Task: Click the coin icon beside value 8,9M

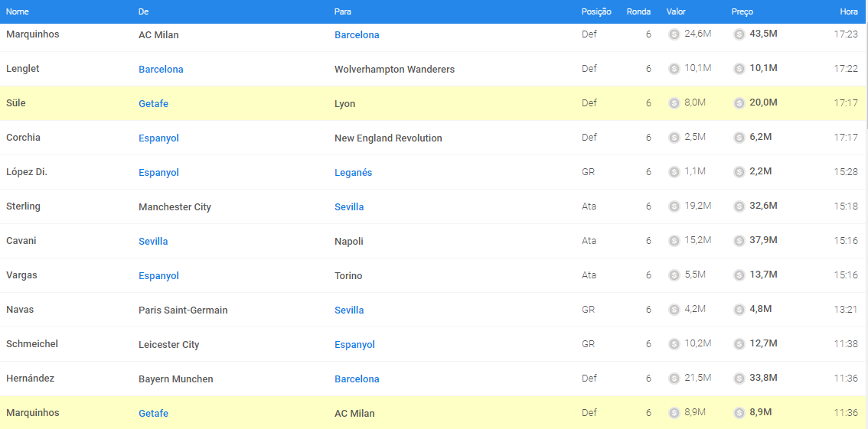Action: point(674,413)
